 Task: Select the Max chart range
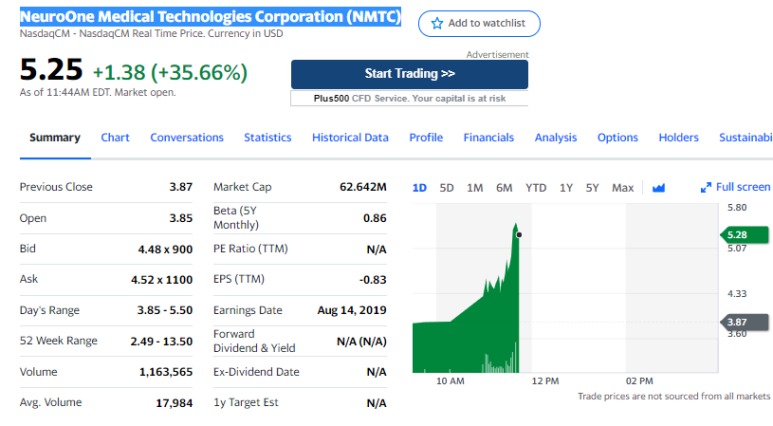point(623,188)
